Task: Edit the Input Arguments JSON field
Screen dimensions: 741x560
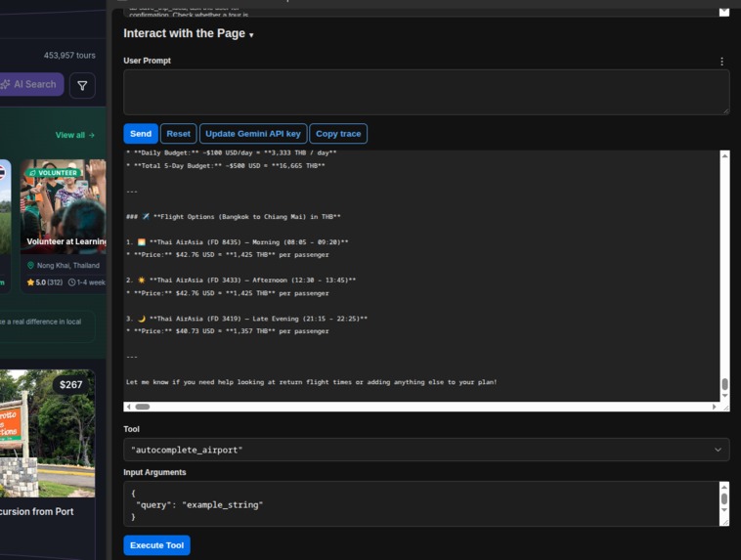Action: point(420,504)
